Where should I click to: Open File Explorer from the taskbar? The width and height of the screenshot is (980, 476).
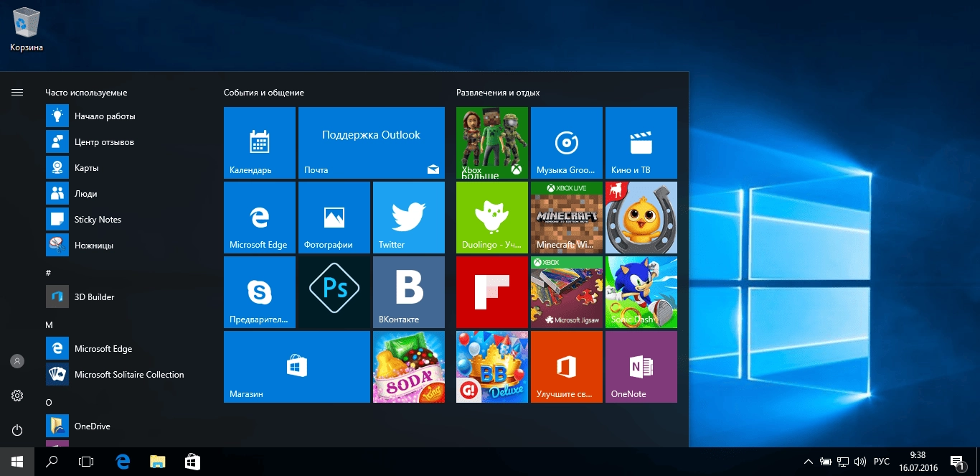(x=158, y=462)
